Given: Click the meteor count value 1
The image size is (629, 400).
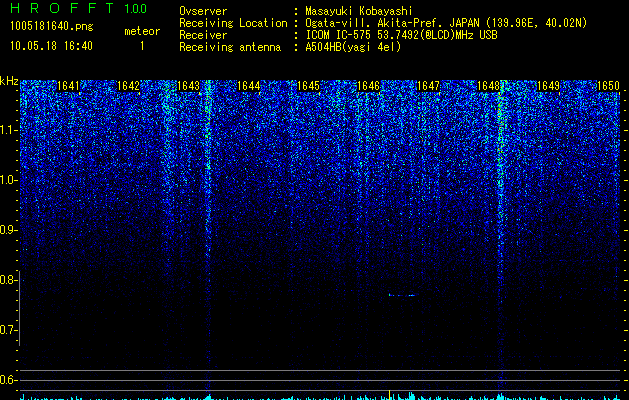Looking at the screenshot, I should click(x=142, y=46).
